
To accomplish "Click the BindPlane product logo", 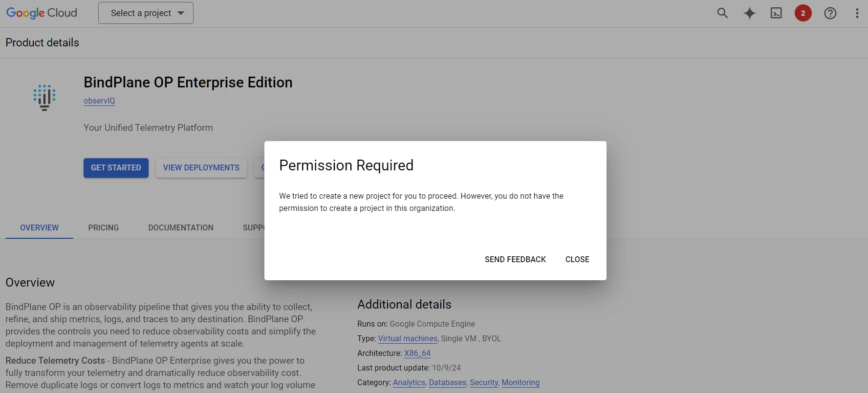I will pos(44,98).
